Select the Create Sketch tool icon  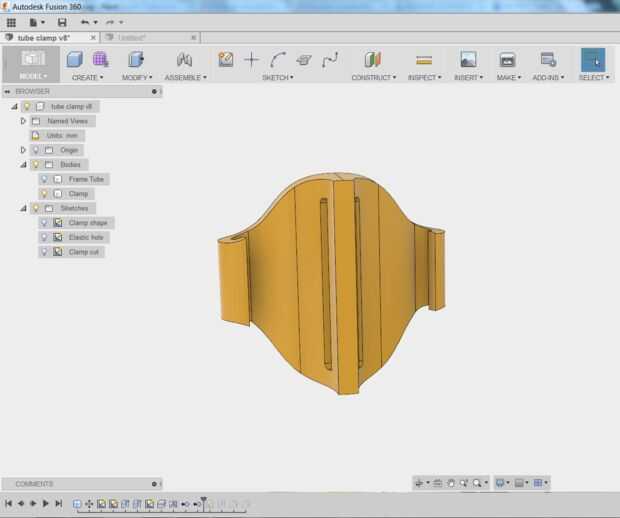click(x=226, y=60)
